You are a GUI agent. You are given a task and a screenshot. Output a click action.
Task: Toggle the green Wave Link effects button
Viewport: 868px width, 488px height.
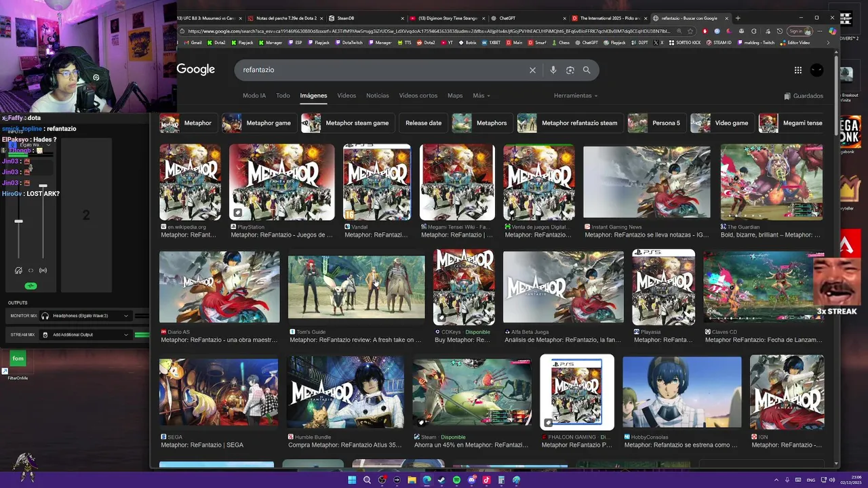point(31,286)
